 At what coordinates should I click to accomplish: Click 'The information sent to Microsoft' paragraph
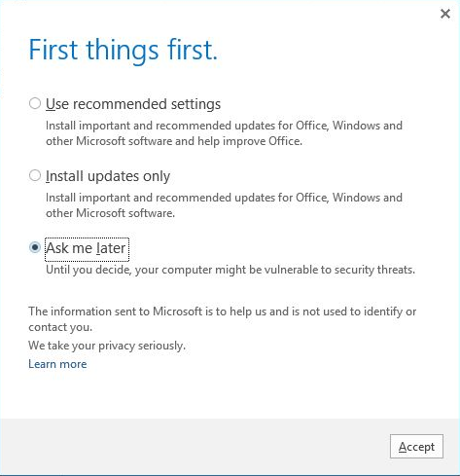click(223, 311)
